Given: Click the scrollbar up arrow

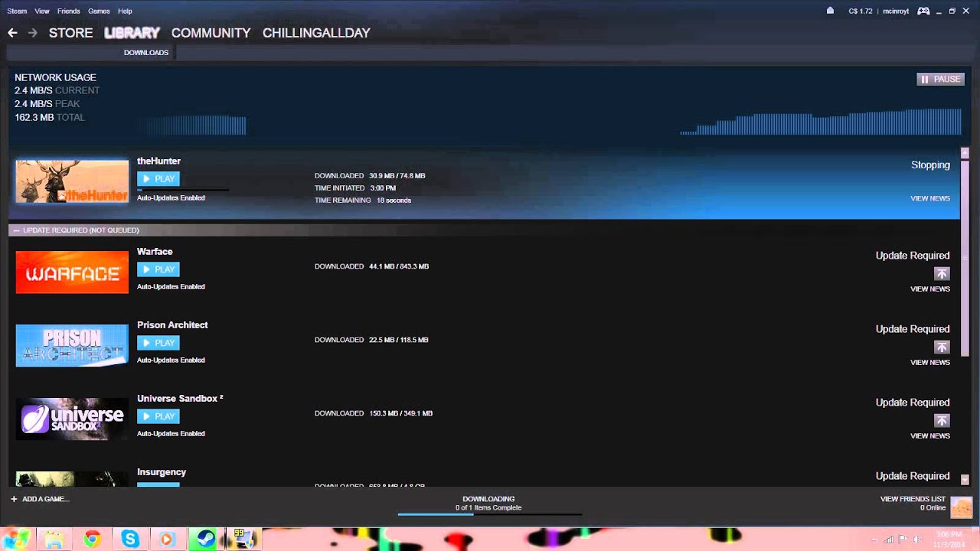Looking at the screenshot, I should (965, 152).
